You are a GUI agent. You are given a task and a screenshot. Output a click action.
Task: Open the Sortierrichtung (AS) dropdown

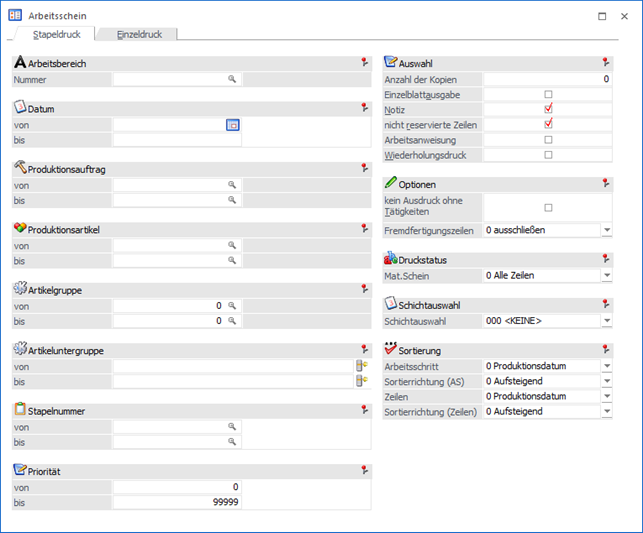tap(606, 381)
